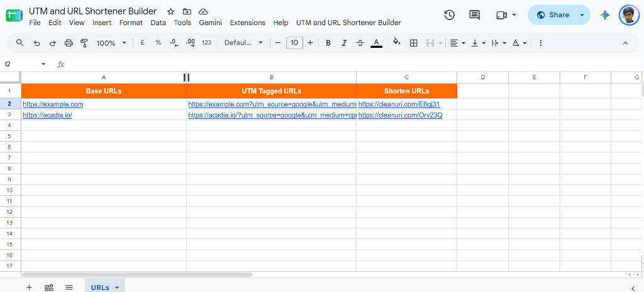644x292 pixels.
Task: Collapse the toolbar with chevron
Action: (625, 43)
